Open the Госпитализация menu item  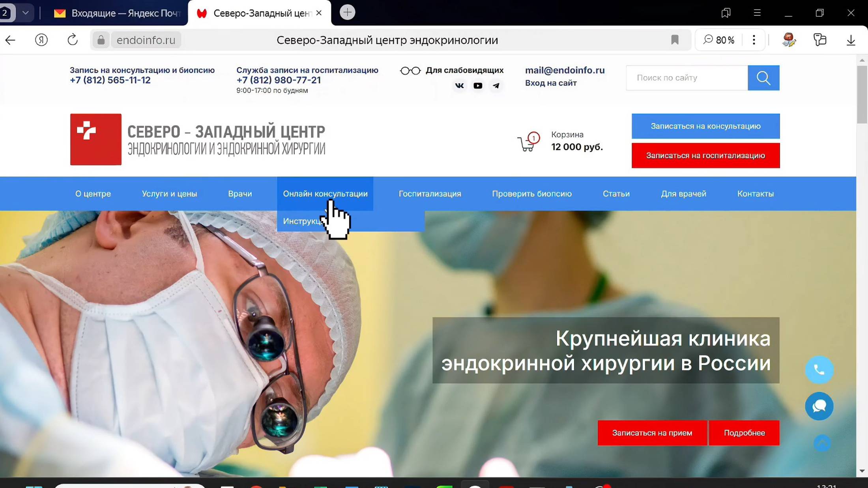(429, 193)
